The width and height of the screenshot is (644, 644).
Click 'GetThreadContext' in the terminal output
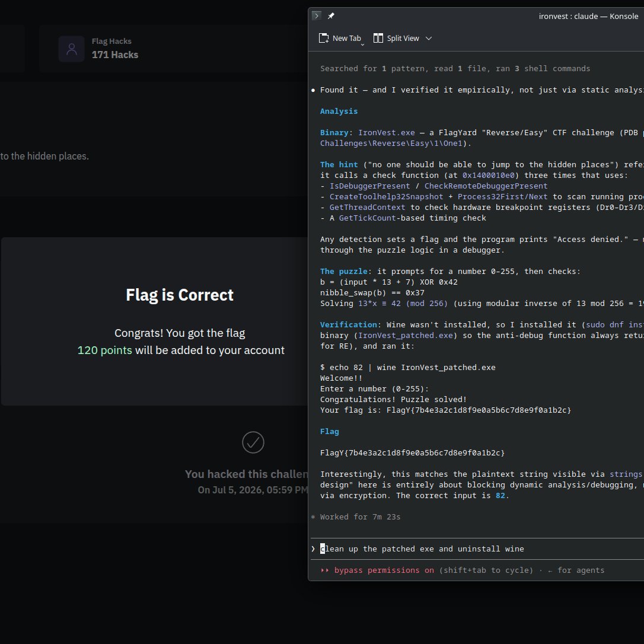tap(367, 208)
